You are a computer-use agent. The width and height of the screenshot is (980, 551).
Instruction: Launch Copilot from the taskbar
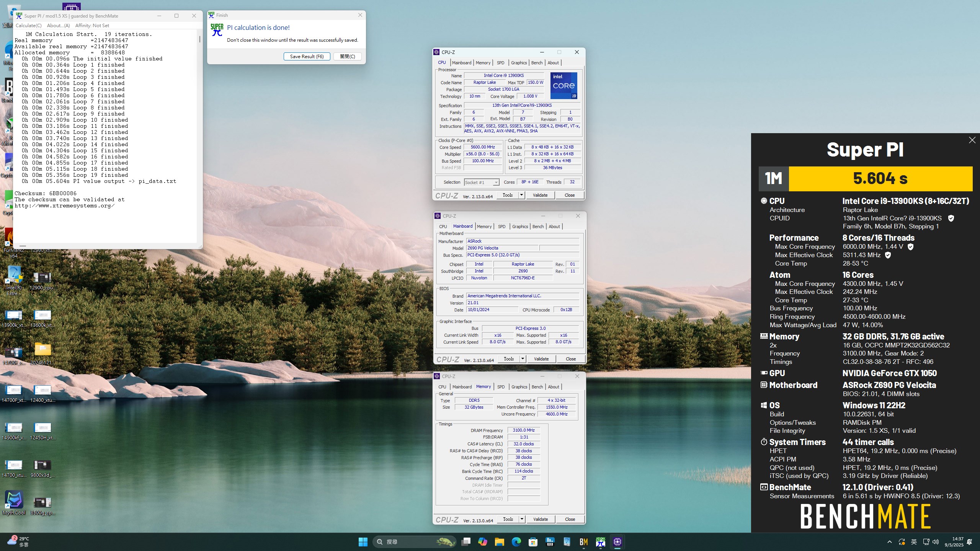482,542
